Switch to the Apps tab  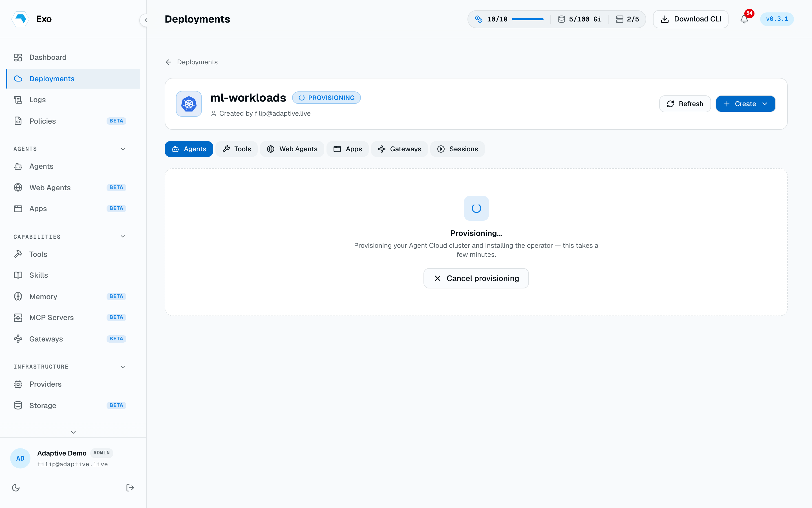pos(348,149)
